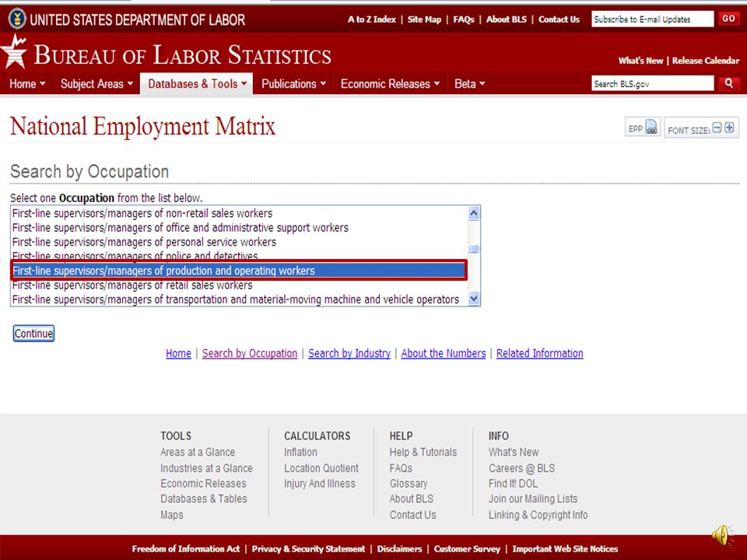Image resolution: width=747 pixels, height=560 pixels.
Task: Open the Location Quotient calculator link
Action: click(x=321, y=468)
